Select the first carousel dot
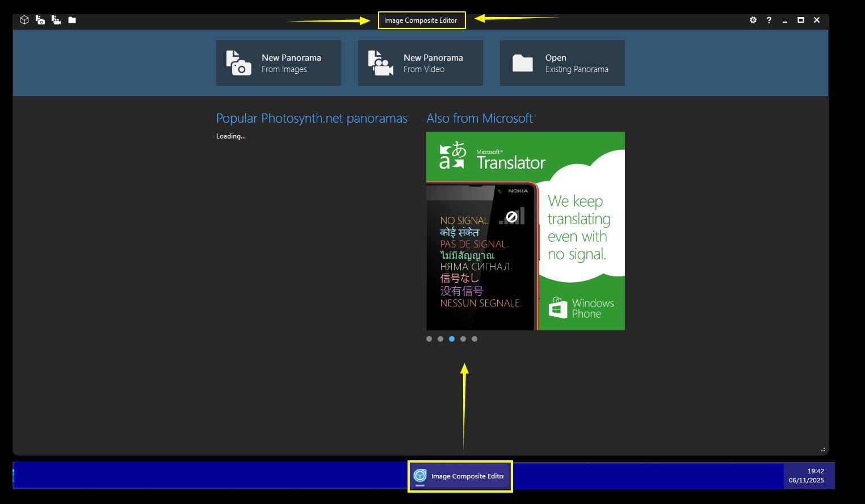The image size is (865, 504). coord(429,339)
